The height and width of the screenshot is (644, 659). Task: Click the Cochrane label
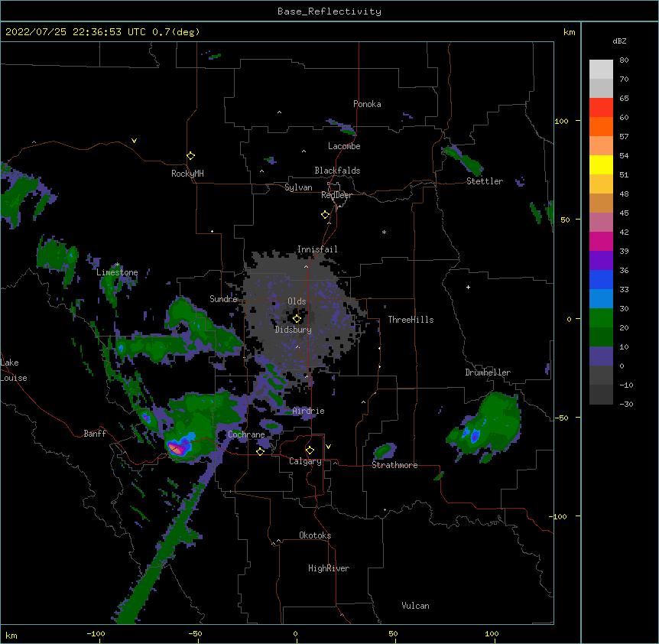click(x=246, y=434)
